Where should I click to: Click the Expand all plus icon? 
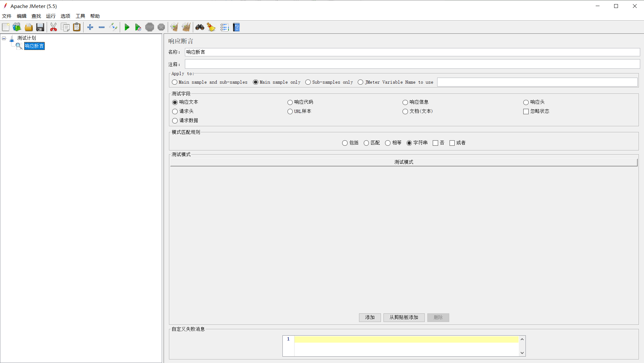[x=90, y=27]
